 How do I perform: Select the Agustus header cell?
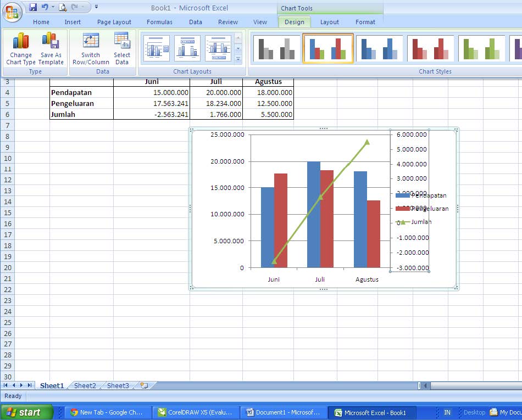pos(268,82)
